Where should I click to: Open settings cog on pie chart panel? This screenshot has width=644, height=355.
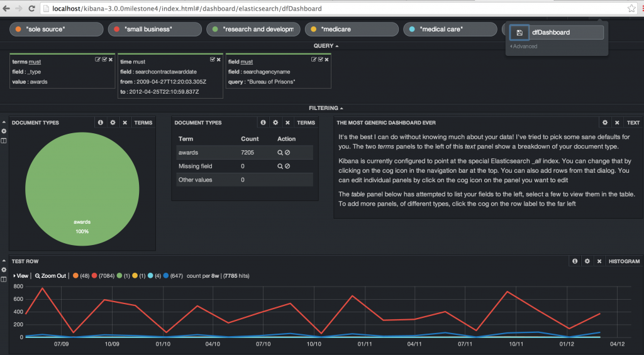pyautogui.click(x=113, y=123)
